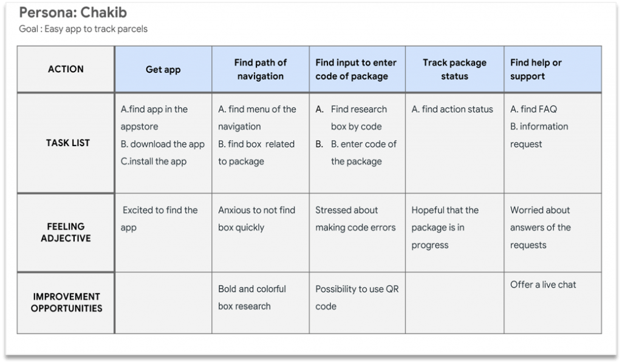The width and height of the screenshot is (622, 364).
Task: Select the "Goal : Easy app to track parcels" subtitle
Action: (83, 29)
